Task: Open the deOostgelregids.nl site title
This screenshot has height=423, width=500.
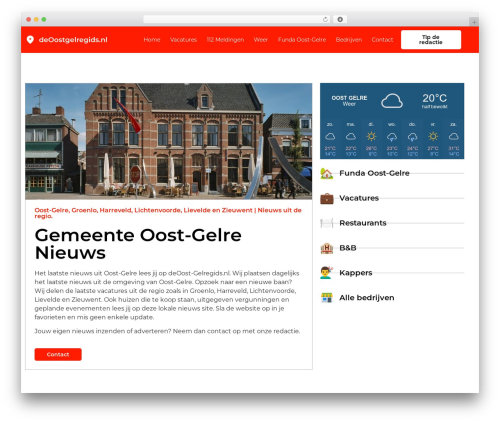Action: (73, 40)
